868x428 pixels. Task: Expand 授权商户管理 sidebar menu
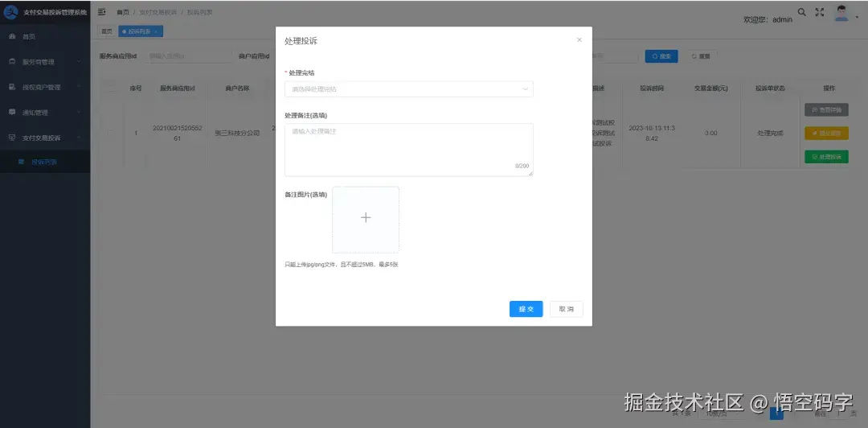coord(45,87)
